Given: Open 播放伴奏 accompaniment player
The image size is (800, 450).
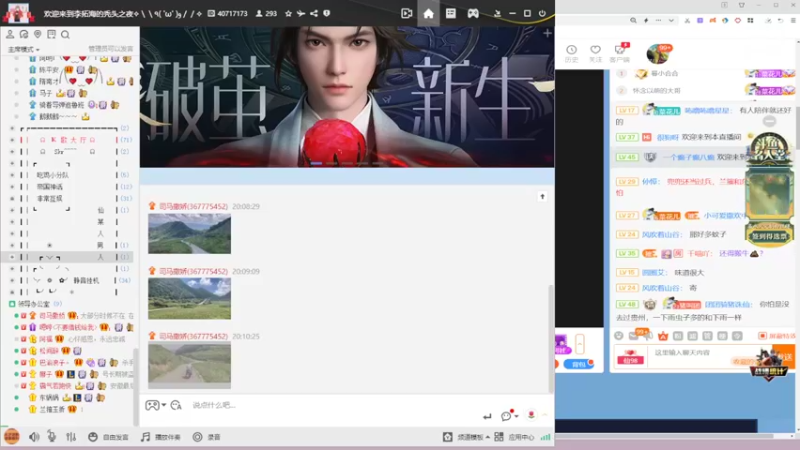Looking at the screenshot, I should click(x=161, y=437).
